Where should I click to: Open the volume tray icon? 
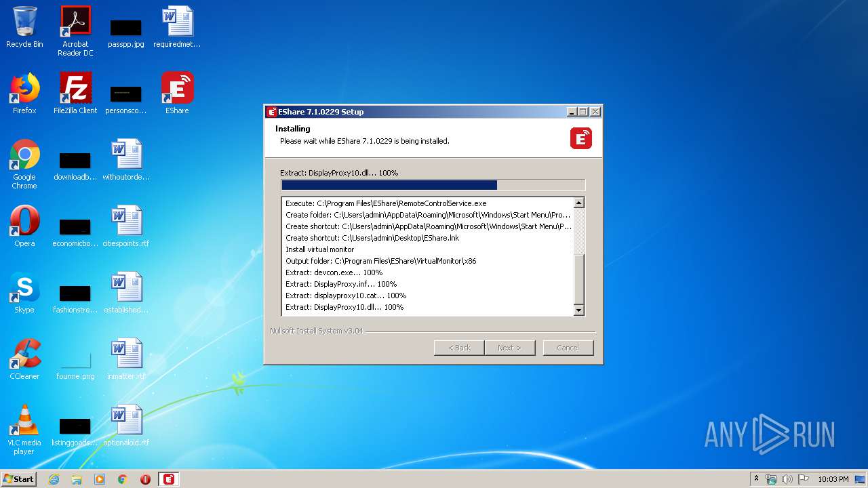[787, 479]
